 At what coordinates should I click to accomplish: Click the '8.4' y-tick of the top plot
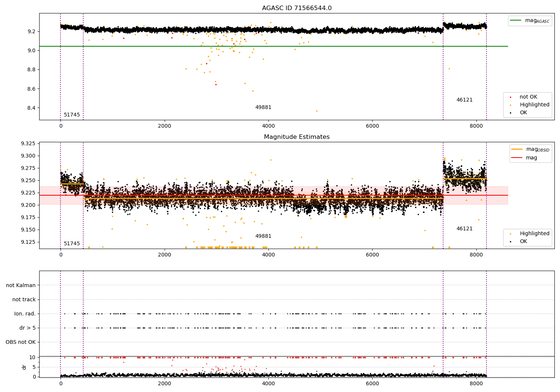click(x=32, y=108)
